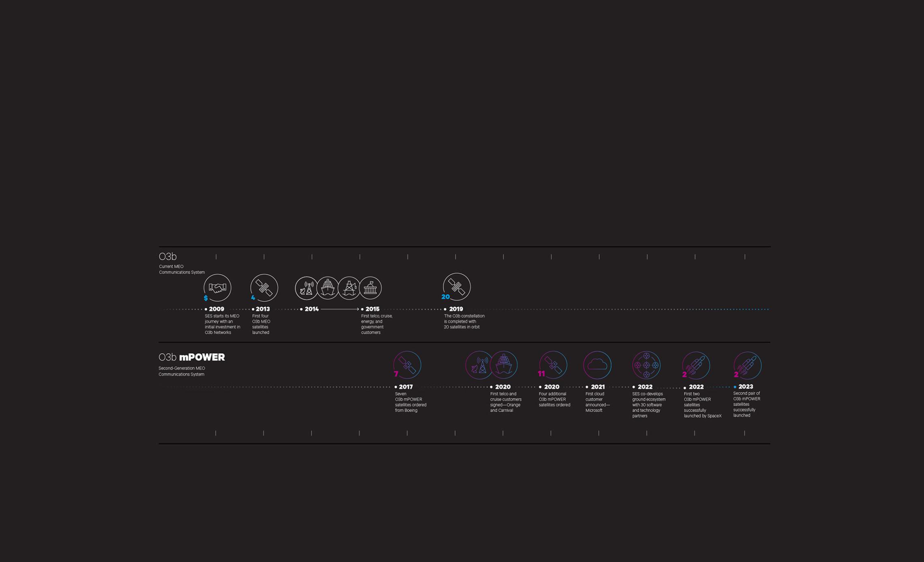924x562 pixels.
Task: Click the ground ecosystem icon above 2022
Action: point(646,365)
